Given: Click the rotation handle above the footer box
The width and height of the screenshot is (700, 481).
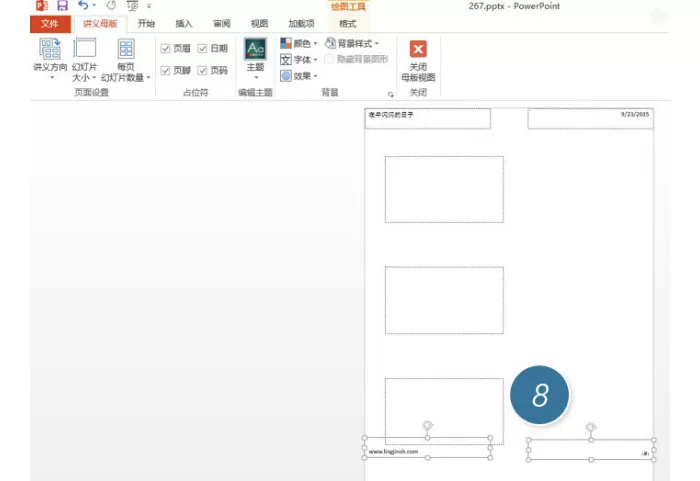Looking at the screenshot, I should 428,425.
